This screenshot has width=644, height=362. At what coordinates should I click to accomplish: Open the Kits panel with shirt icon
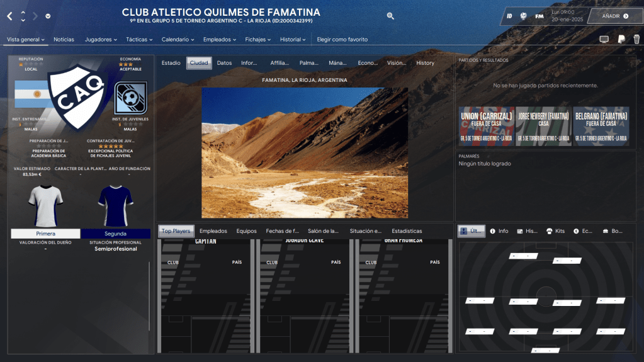(x=556, y=231)
